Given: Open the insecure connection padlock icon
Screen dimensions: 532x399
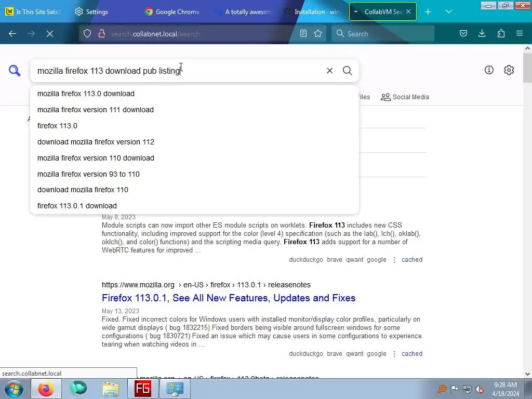Looking at the screenshot, I should pyautogui.click(x=101, y=34).
